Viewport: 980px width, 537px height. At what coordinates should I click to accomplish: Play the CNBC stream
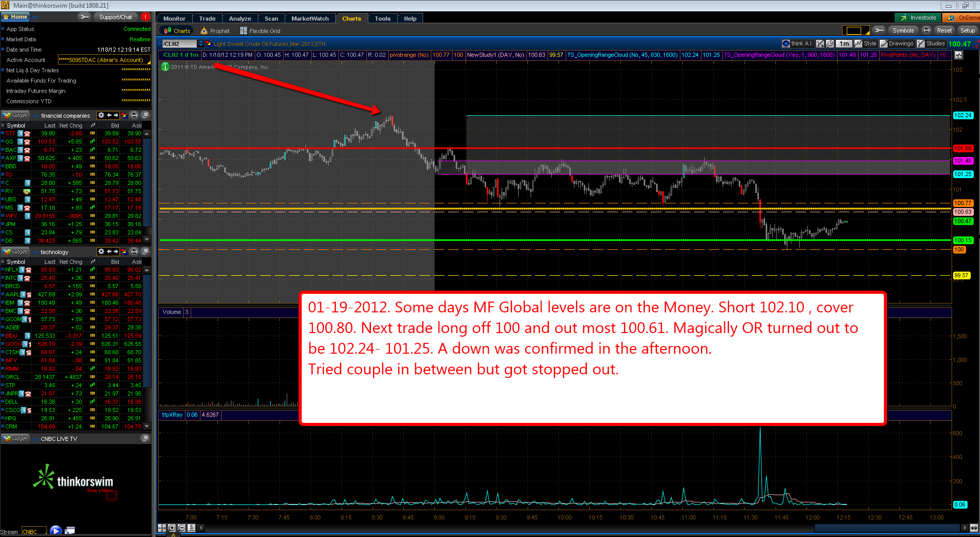pos(56,531)
